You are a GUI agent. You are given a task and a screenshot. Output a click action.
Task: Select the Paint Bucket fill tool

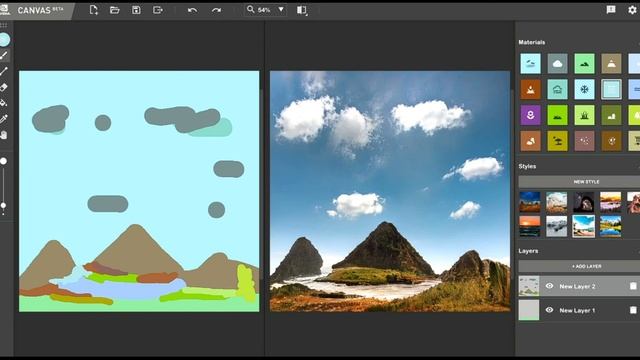4,103
